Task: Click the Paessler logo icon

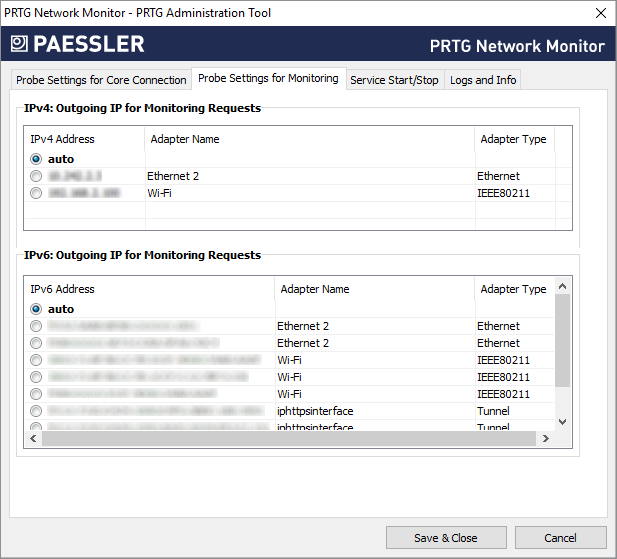Action: tap(19, 44)
